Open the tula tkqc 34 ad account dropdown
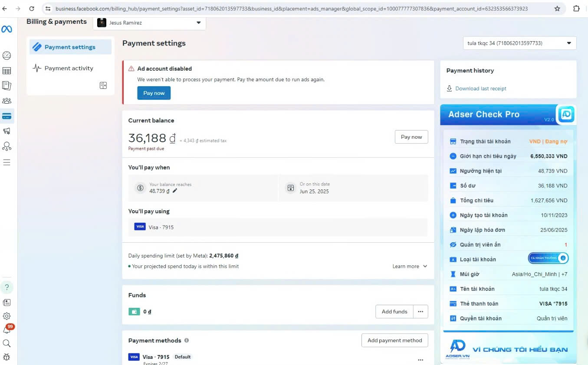 click(x=519, y=43)
